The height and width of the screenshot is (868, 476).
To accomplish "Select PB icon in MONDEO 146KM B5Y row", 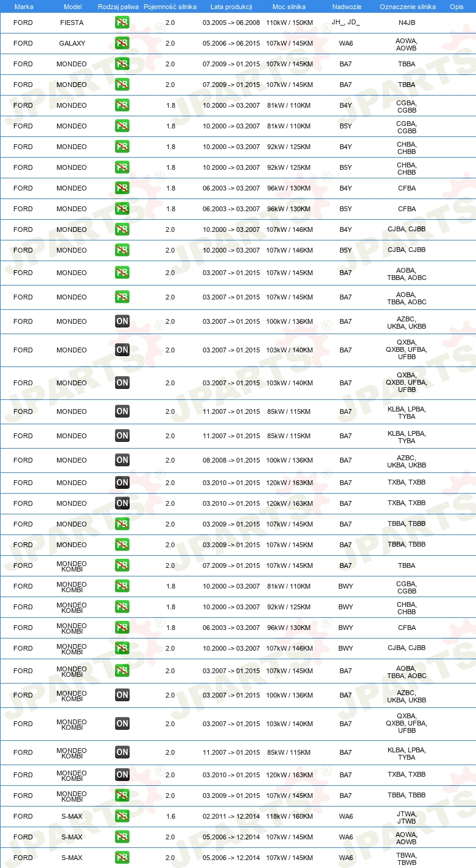I will (122, 250).
